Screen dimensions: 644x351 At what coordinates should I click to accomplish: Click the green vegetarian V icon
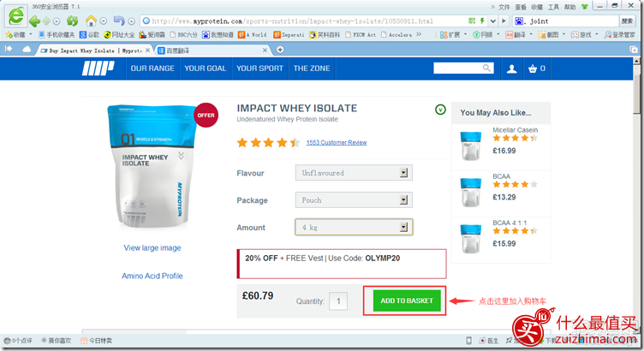click(440, 110)
